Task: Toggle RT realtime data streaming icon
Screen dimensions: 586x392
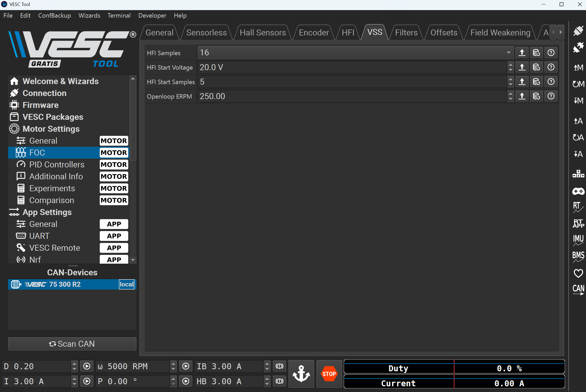Action: click(578, 207)
